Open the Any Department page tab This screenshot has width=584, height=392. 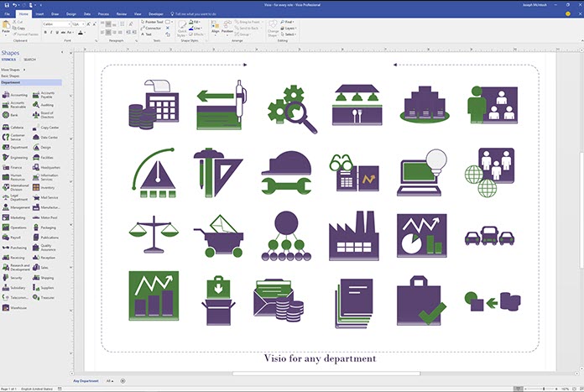coord(86,381)
